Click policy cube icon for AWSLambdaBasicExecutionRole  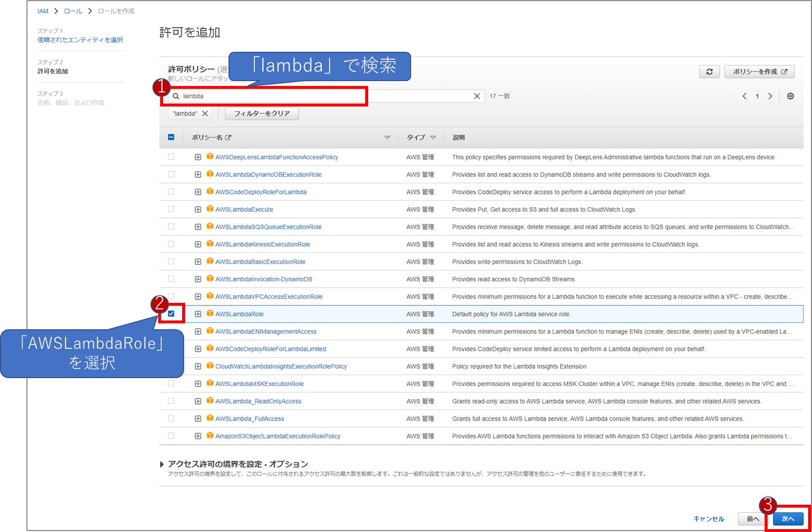pos(210,261)
